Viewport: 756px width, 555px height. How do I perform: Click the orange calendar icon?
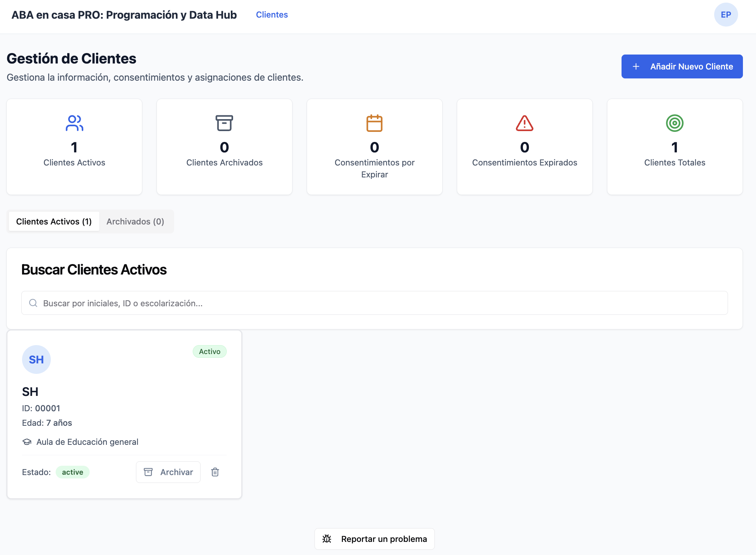(x=374, y=123)
